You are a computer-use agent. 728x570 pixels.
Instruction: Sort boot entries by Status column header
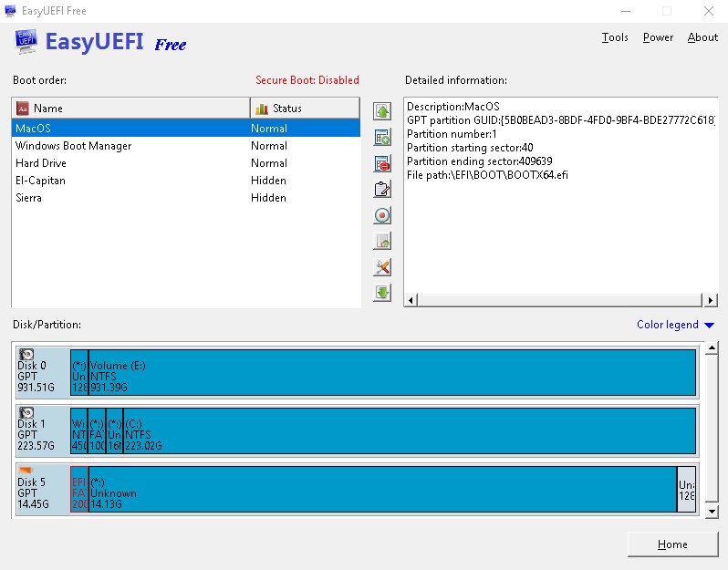click(305, 109)
